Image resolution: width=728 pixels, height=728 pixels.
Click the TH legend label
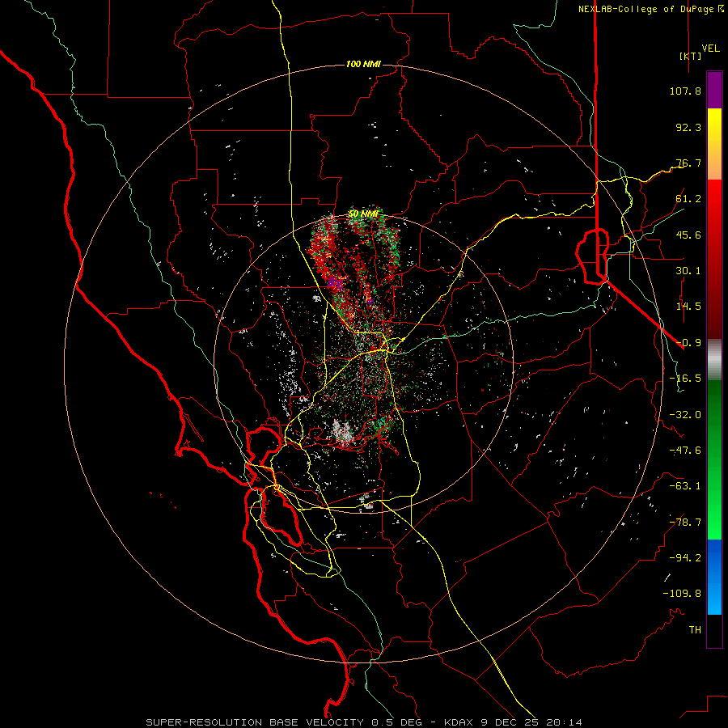[695, 630]
